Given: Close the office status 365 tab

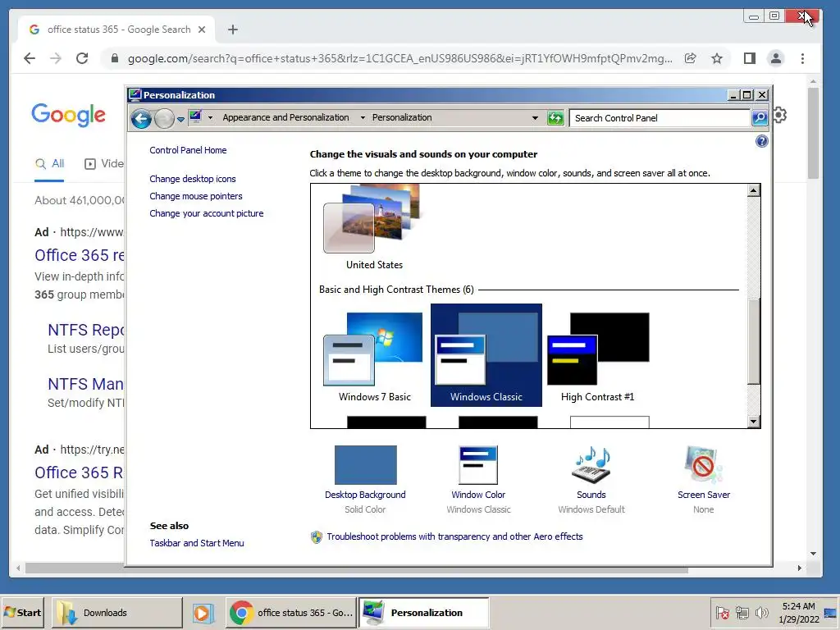Looking at the screenshot, I should point(202,30).
